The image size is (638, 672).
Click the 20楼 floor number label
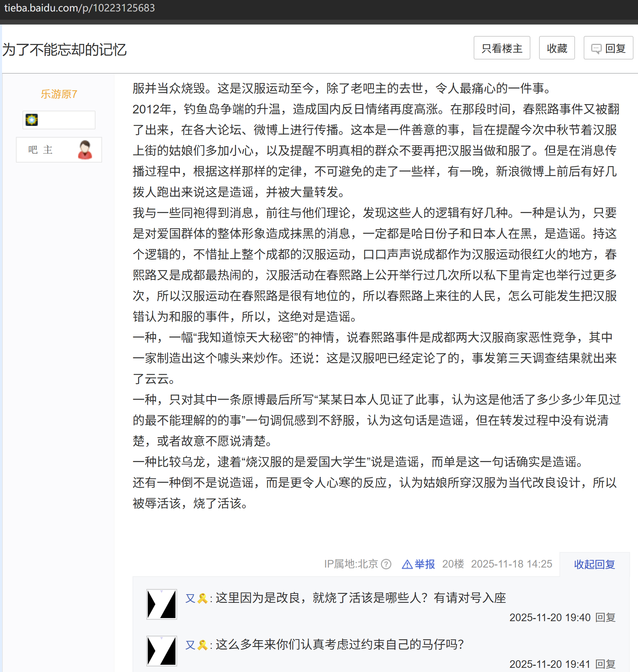point(453,564)
